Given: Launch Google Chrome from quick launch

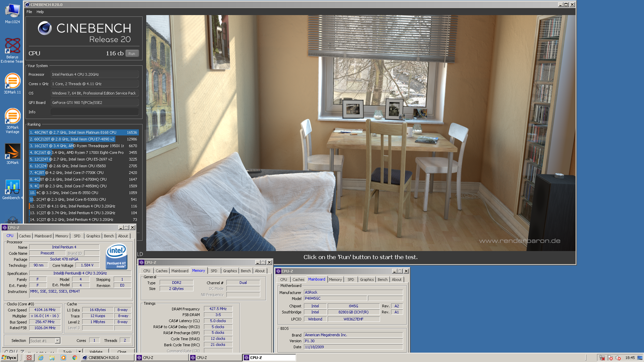Looking at the screenshot, I should click(74, 358).
